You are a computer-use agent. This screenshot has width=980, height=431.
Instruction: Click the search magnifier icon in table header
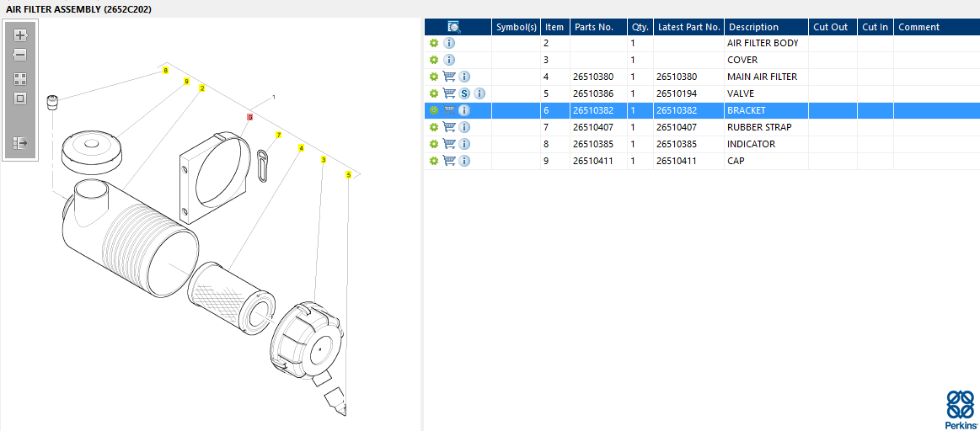(x=454, y=27)
